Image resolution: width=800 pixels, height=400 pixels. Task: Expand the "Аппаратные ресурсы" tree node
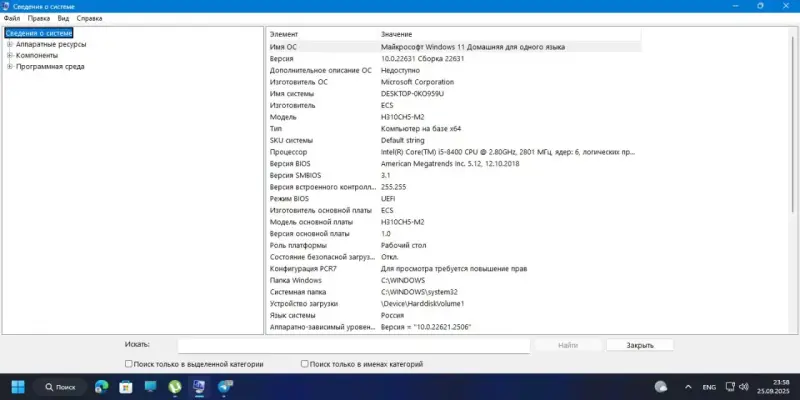(x=9, y=44)
